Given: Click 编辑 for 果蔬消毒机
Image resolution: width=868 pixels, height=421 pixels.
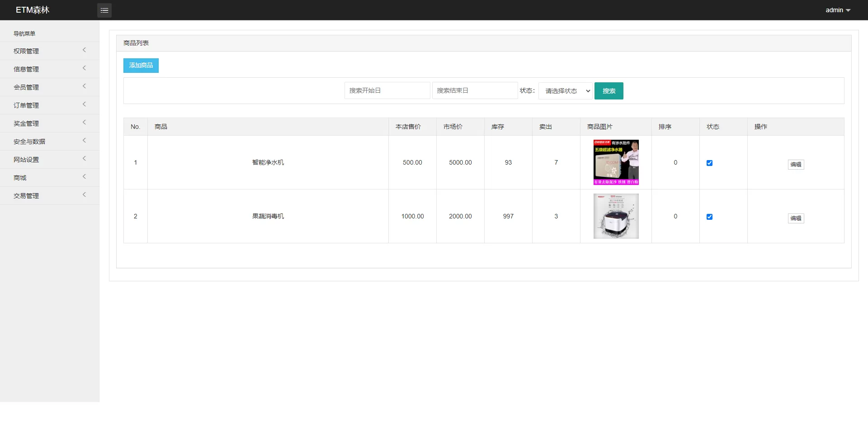Looking at the screenshot, I should [795, 218].
